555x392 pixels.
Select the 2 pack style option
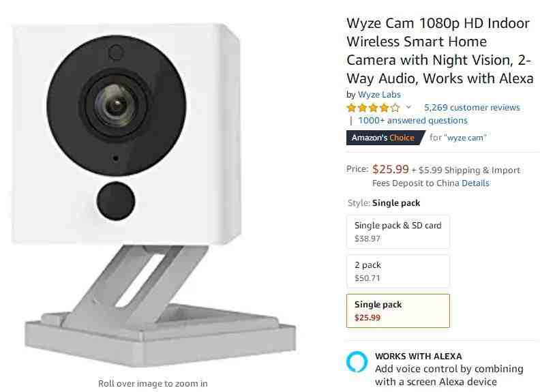398,271
